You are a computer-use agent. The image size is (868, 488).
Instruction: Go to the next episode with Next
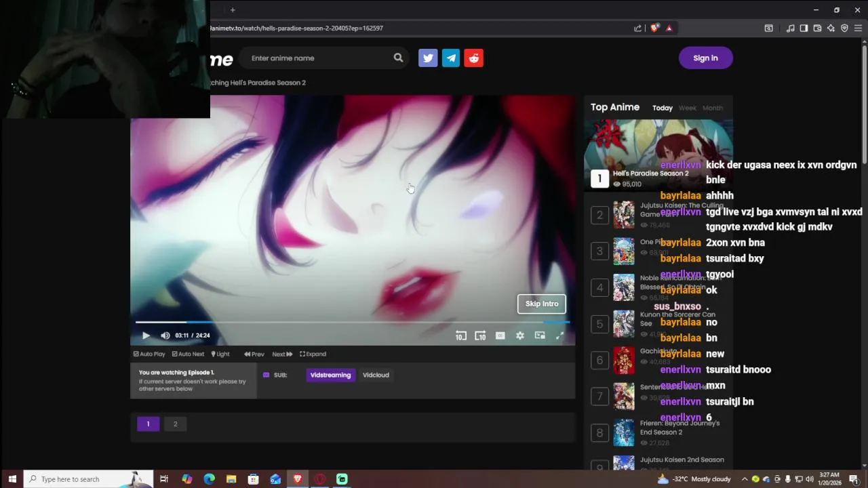282,354
